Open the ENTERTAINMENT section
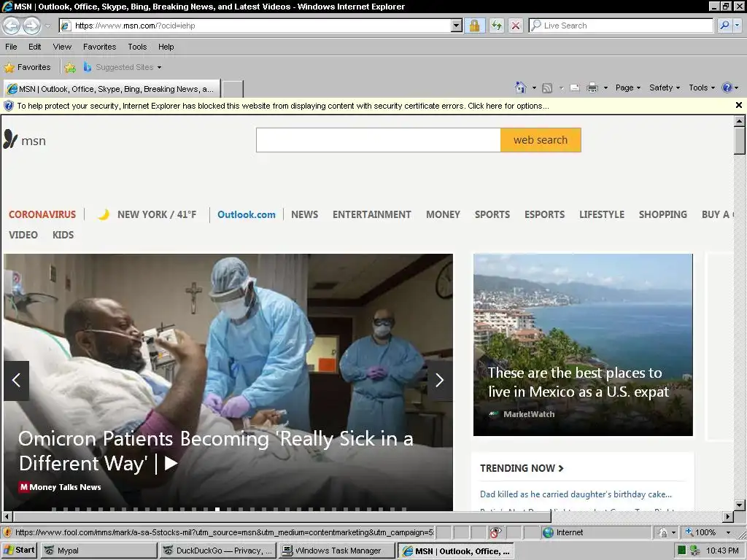The width and height of the screenshot is (747, 560). pyautogui.click(x=371, y=214)
